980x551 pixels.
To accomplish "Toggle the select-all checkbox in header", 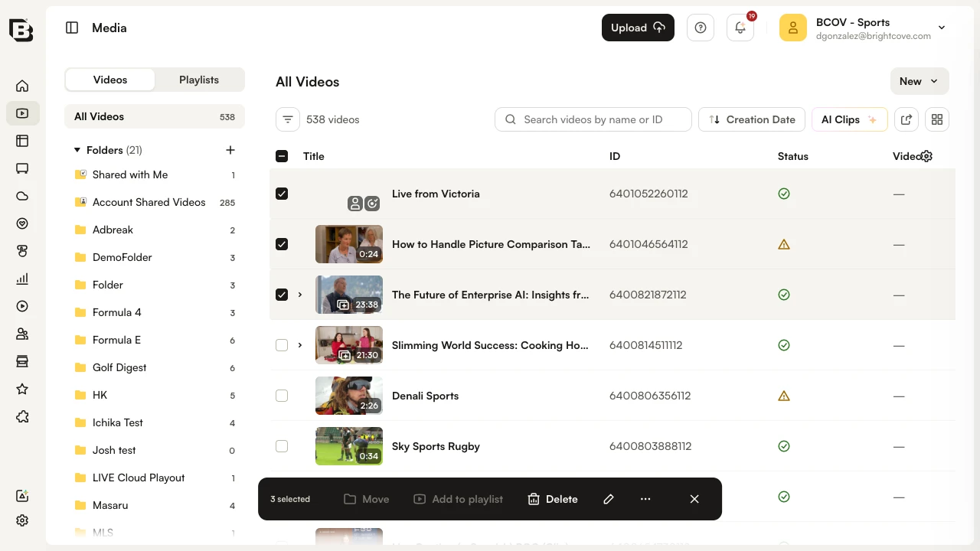I will pyautogui.click(x=282, y=156).
